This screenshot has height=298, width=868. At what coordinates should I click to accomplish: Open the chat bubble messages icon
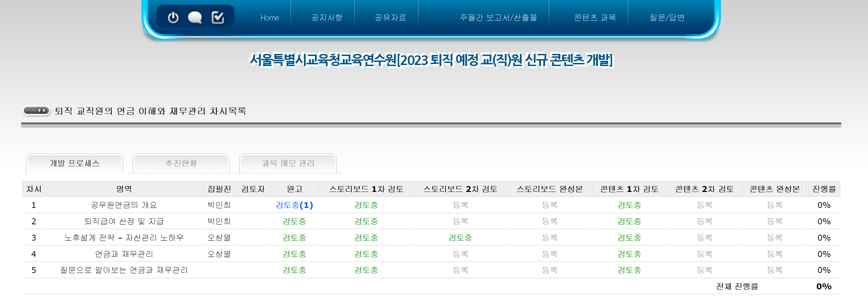click(195, 17)
